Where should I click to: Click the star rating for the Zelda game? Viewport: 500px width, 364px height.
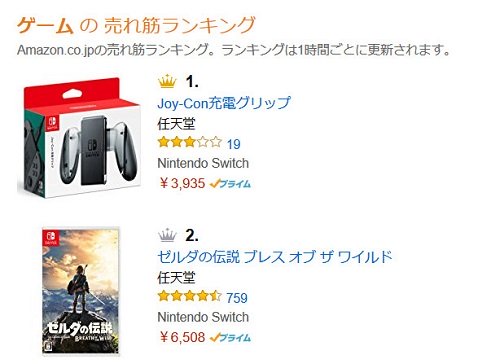point(190,296)
